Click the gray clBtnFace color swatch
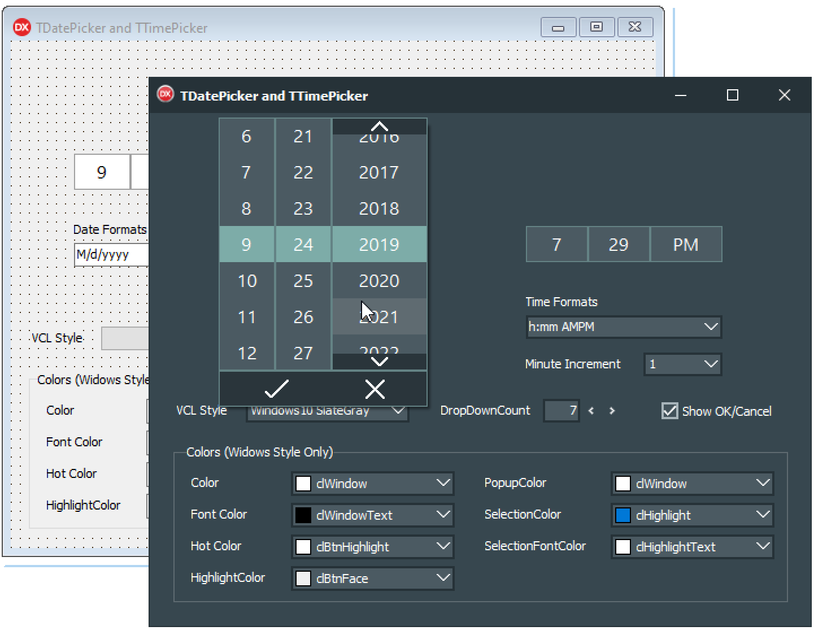This screenshot has width=840, height=635. tap(303, 578)
